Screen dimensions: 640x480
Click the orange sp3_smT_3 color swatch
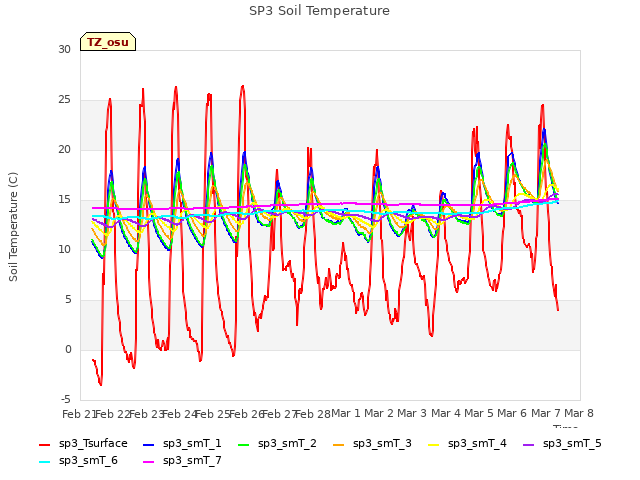339,444
